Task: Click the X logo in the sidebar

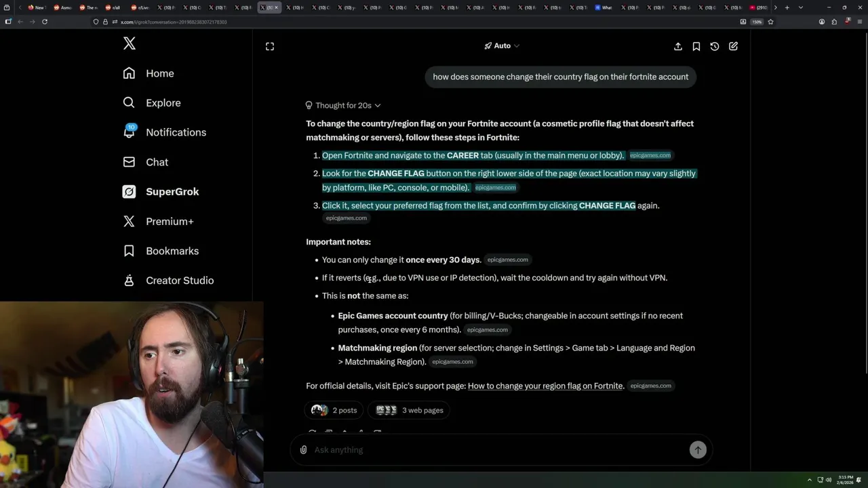Action: (130, 44)
